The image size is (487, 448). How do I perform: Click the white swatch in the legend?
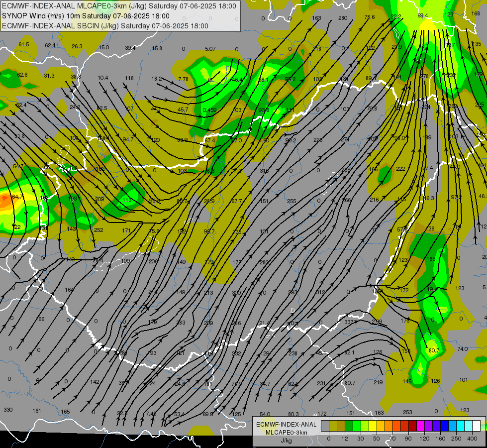pyautogui.click(x=476, y=426)
